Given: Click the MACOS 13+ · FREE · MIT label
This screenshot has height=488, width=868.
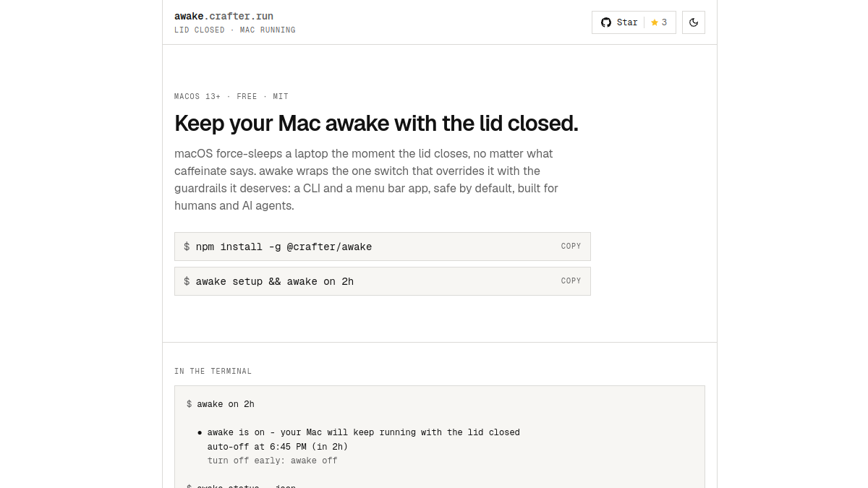Looking at the screenshot, I should coord(231,97).
